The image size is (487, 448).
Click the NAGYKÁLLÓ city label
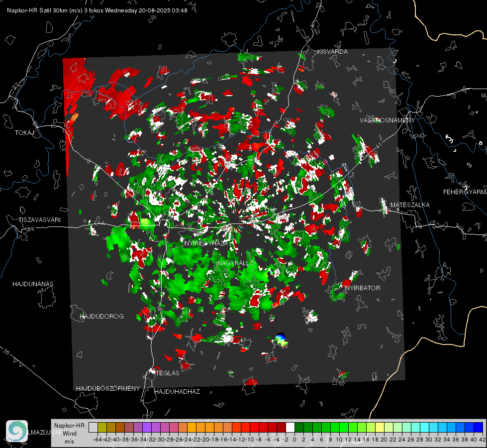coord(236,263)
